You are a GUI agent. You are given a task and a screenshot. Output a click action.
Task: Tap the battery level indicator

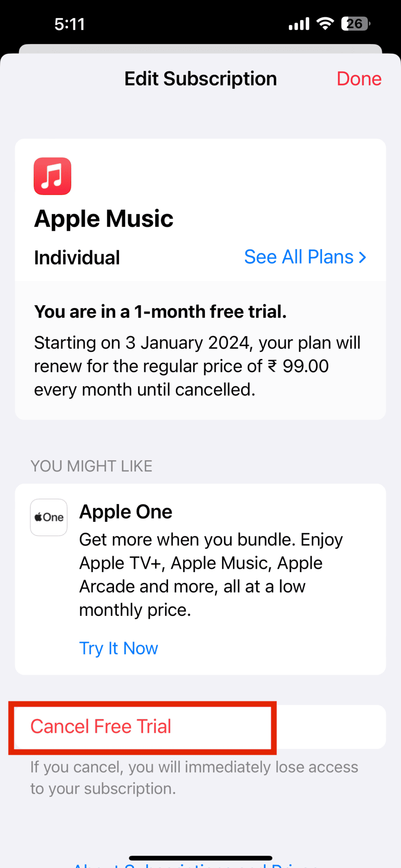tap(355, 24)
